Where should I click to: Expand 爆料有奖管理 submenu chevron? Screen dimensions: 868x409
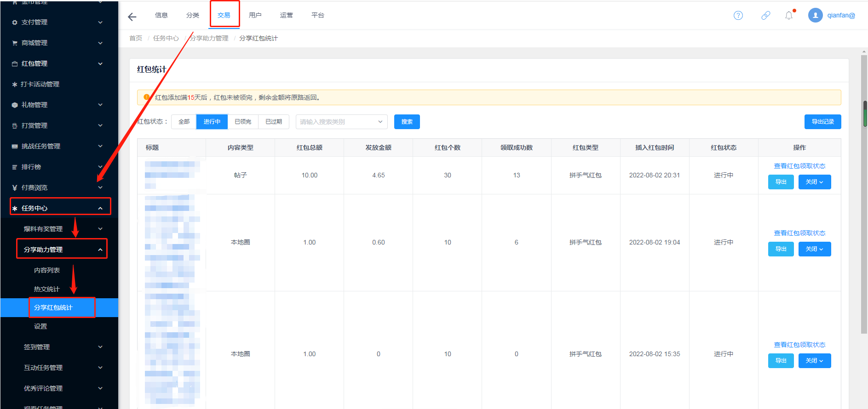[x=100, y=229]
